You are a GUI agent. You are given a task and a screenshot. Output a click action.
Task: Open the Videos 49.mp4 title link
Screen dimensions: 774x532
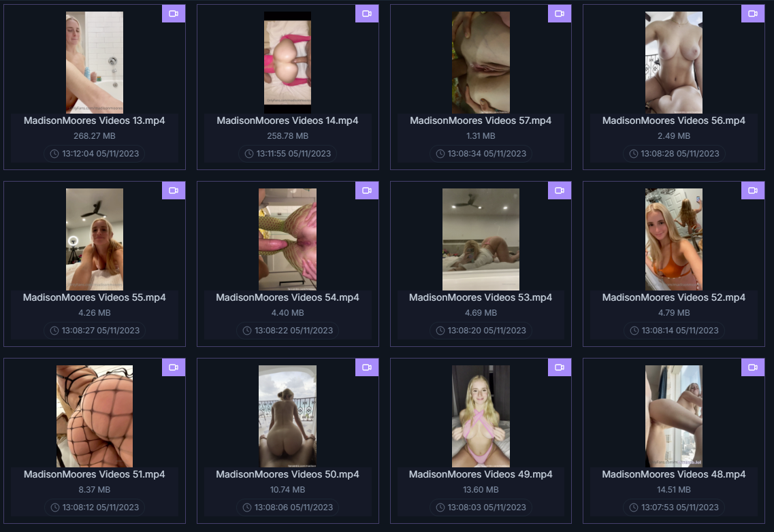[x=481, y=474]
